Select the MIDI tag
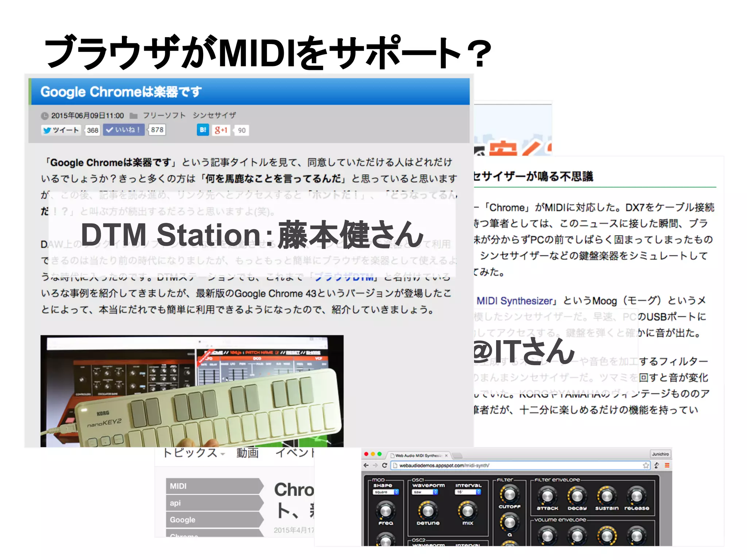 coord(214,486)
